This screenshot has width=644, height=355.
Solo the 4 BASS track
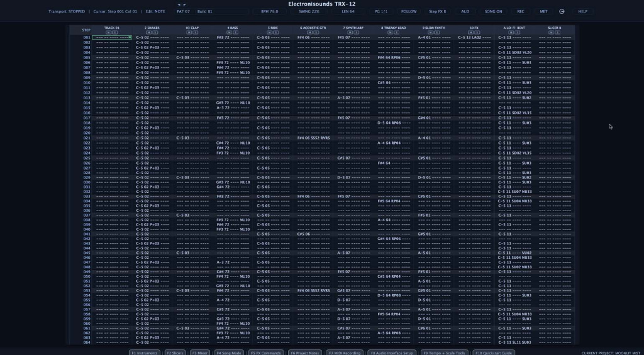pyautogui.click(x=235, y=32)
